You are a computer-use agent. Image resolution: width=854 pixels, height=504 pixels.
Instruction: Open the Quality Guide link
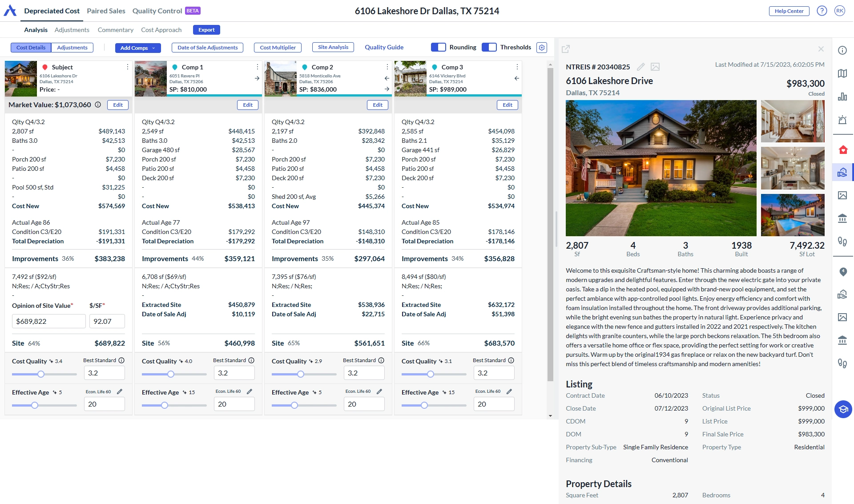384,47
